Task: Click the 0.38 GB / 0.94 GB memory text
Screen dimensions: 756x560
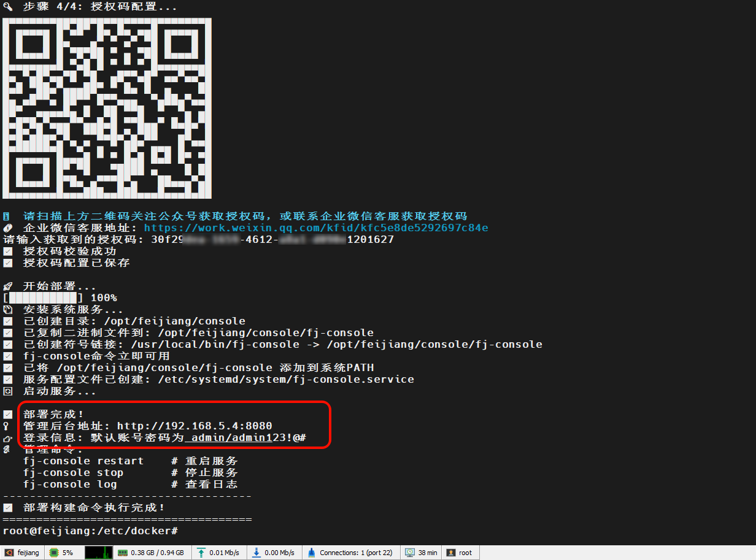Action: pyautogui.click(x=157, y=553)
